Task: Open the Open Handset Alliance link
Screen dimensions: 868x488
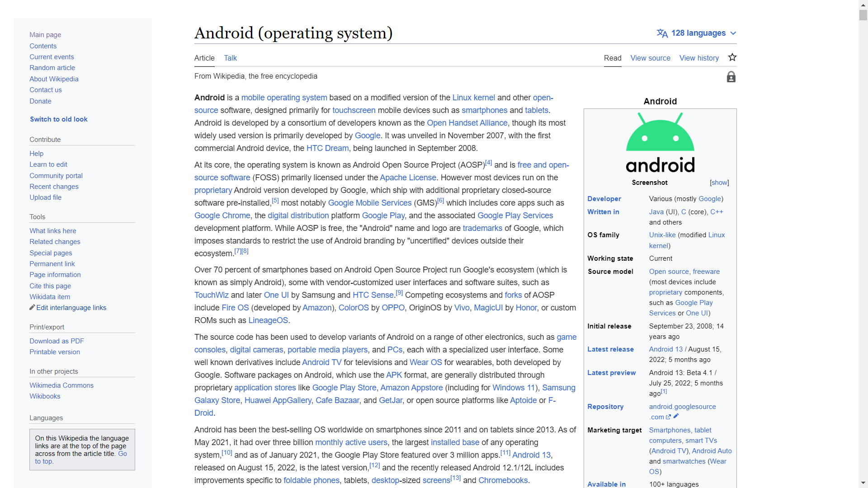Action: click(x=467, y=123)
